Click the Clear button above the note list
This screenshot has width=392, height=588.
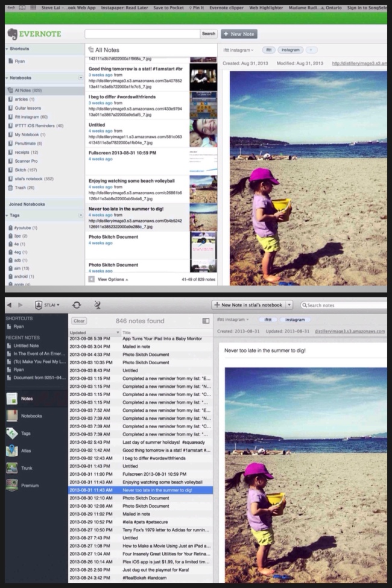tap(79, 321)
